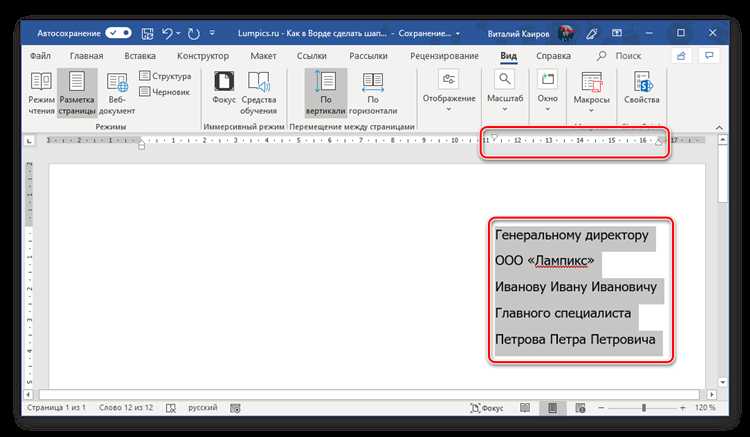750x437 pixels.
Task: Click Print Layout icon in status bar
Action: [x=552, y=408]
